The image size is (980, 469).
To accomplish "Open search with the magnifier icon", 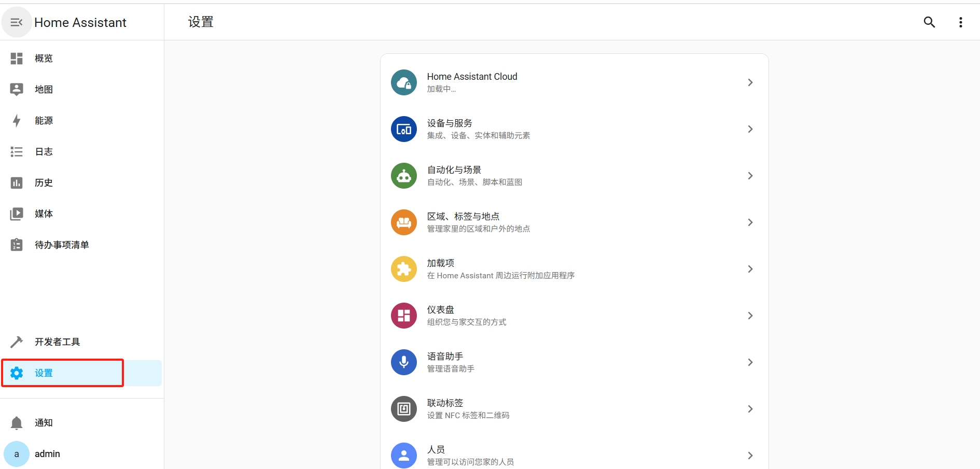I will pyautogui.click(x=930, y=22).
